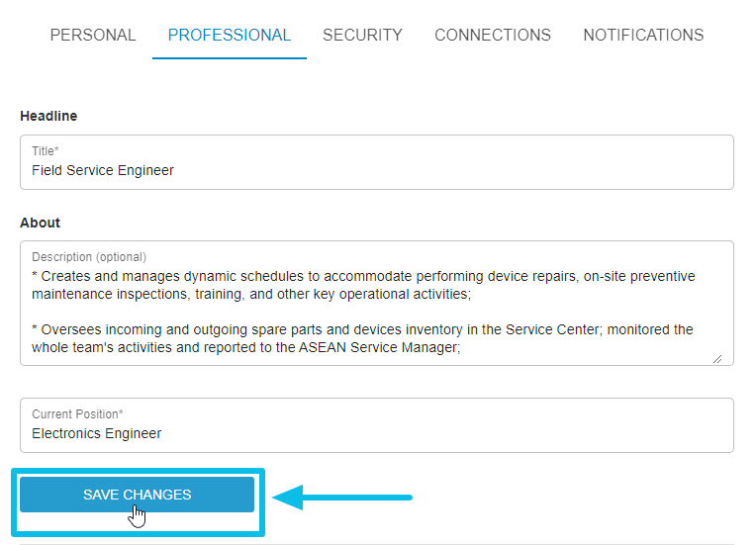756x545 pixels.
Task: Click the description textarea resize handle
Action: click(717, 359)
